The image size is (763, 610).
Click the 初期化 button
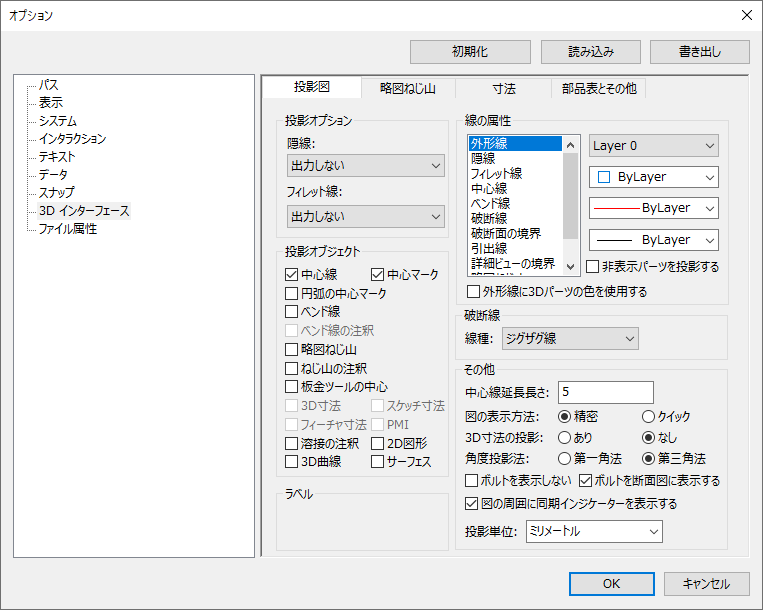(x=470, y=52)
